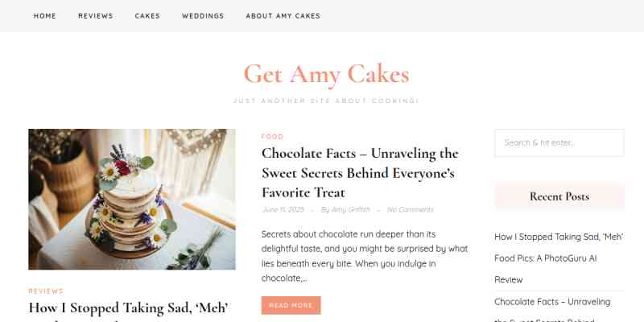This screenshot has width=644, height=322.
Task: Open the naked cake with flowers thumbnail
Action: point(132,199)
